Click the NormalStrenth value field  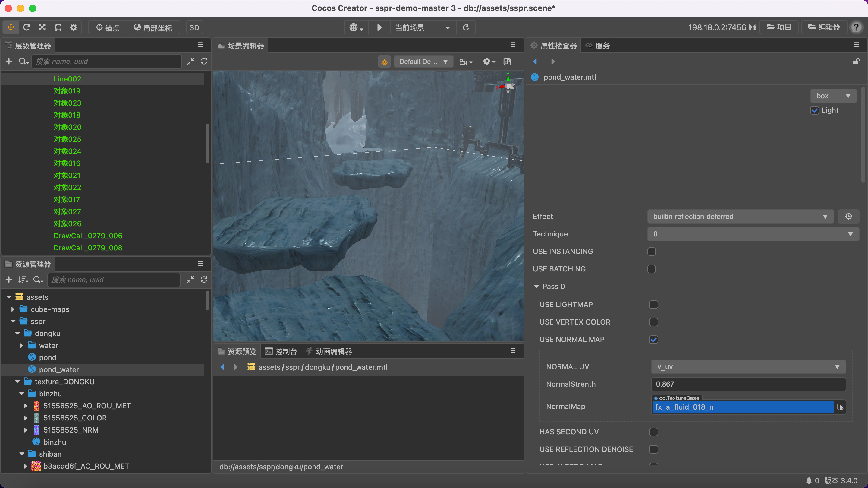(x=748, y=384)
